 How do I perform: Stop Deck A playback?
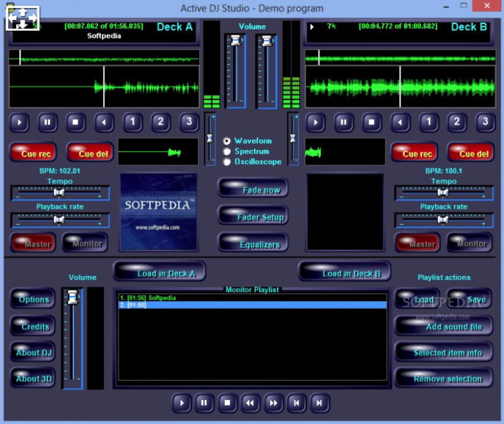pyautogui.click(x=75, y=122)
